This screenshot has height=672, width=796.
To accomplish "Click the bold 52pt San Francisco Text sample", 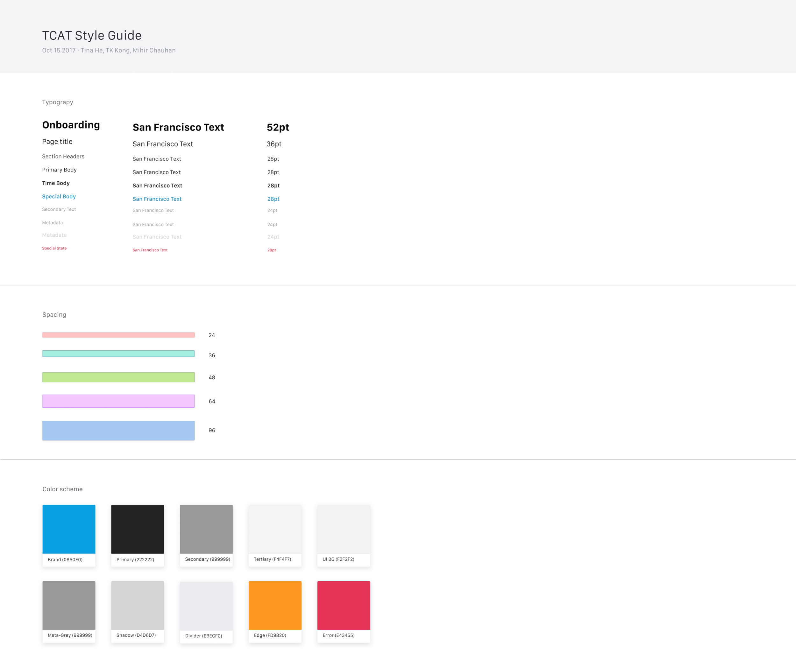I will point(178,127).
